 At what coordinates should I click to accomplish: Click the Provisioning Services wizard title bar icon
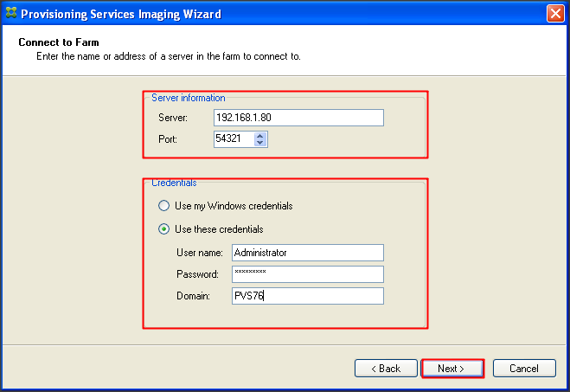(x=10, y=14)
